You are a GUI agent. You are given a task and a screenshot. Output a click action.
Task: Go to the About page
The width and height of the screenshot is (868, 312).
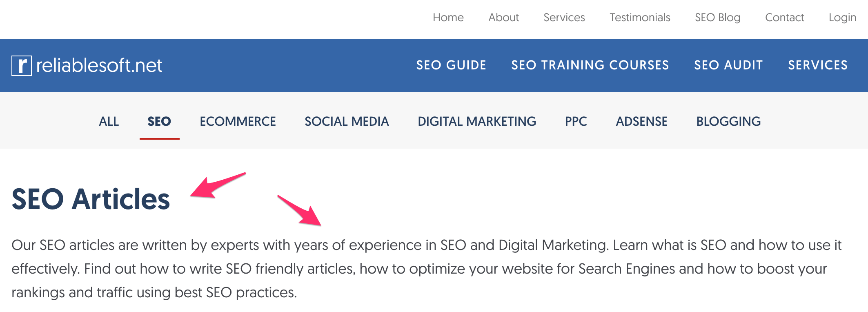(x=503, y=18)
